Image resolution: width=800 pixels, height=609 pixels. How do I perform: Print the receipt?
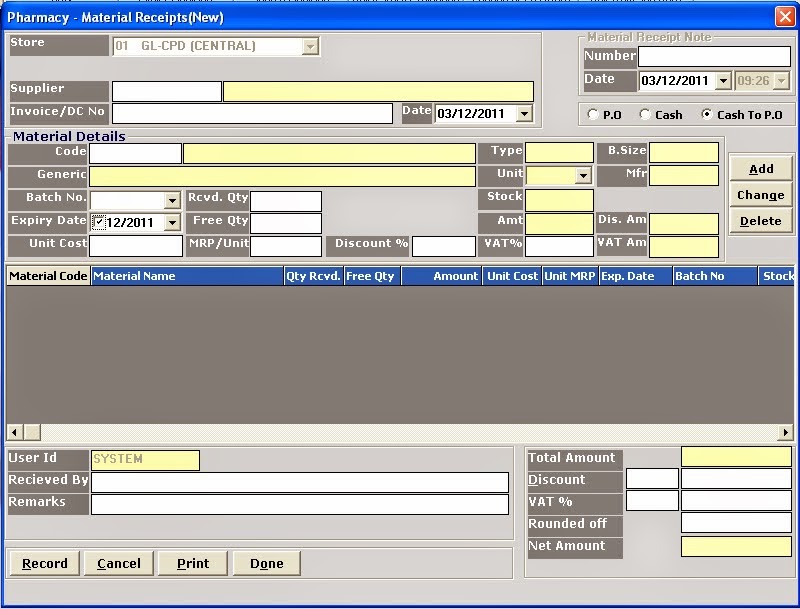(192, 563)
